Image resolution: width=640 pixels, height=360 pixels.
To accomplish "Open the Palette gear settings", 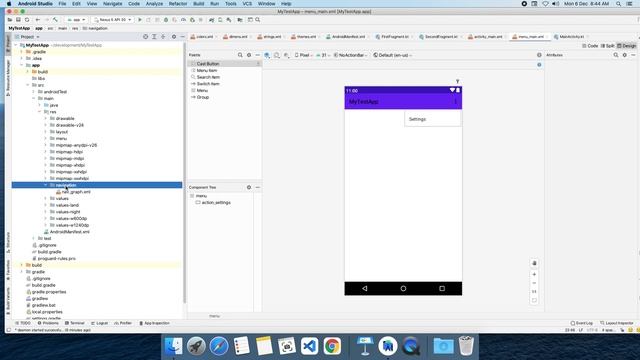I will 249,55.
